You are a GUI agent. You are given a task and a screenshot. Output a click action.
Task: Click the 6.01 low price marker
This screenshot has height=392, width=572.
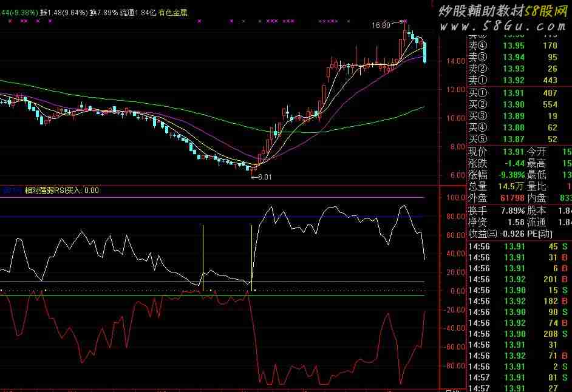coord(265,177)
